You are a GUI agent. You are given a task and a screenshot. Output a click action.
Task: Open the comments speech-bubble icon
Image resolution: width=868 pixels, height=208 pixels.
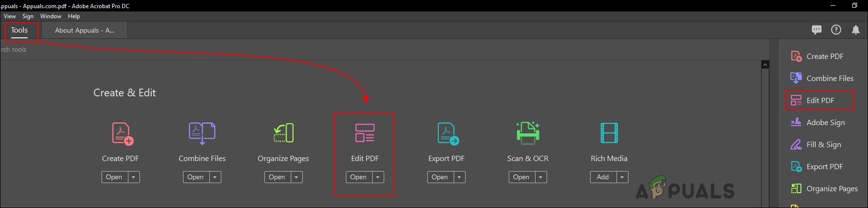coord(817,30)
